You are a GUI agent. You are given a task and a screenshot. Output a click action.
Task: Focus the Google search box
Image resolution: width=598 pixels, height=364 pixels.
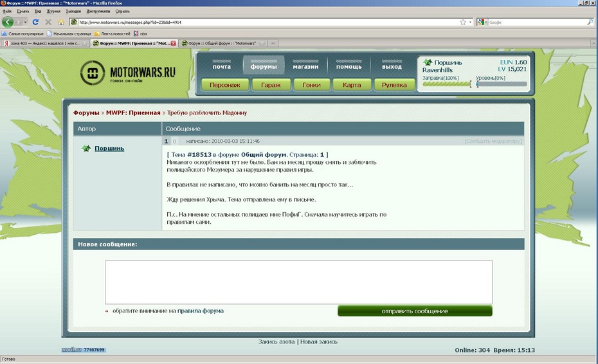tap(537, 22)
